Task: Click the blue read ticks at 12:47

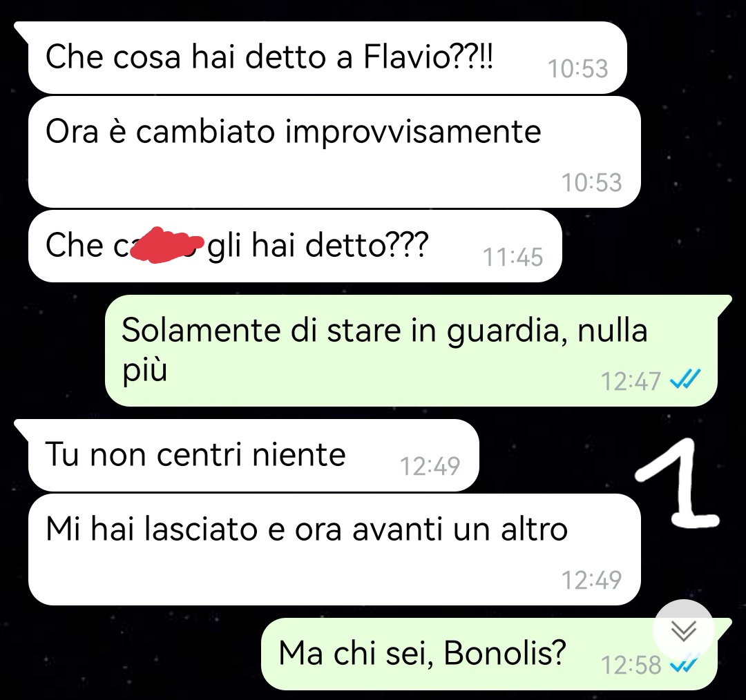Action: [685, 380]
